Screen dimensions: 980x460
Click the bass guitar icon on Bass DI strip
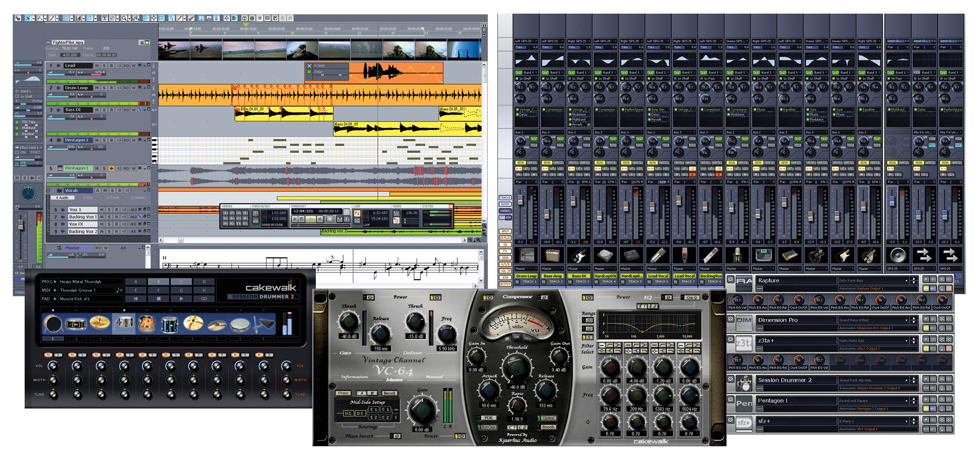[579, 255]
